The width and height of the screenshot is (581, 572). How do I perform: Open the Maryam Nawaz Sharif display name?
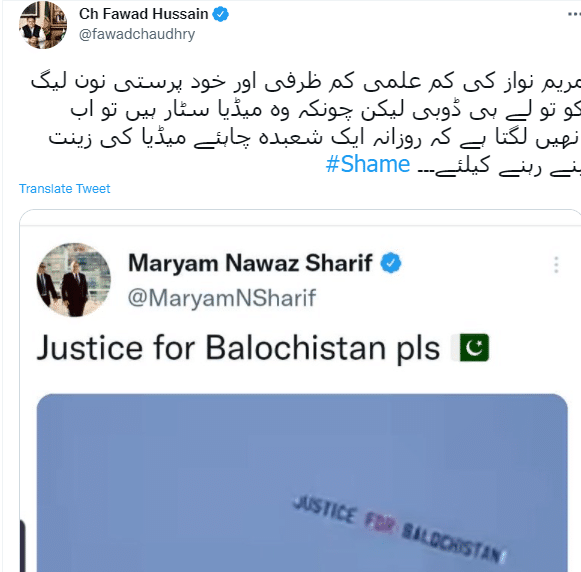(250, 263)
